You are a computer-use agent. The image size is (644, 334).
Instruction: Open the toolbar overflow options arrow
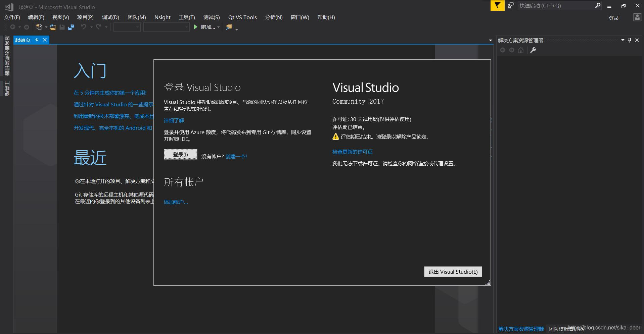[x=237, y=29]
